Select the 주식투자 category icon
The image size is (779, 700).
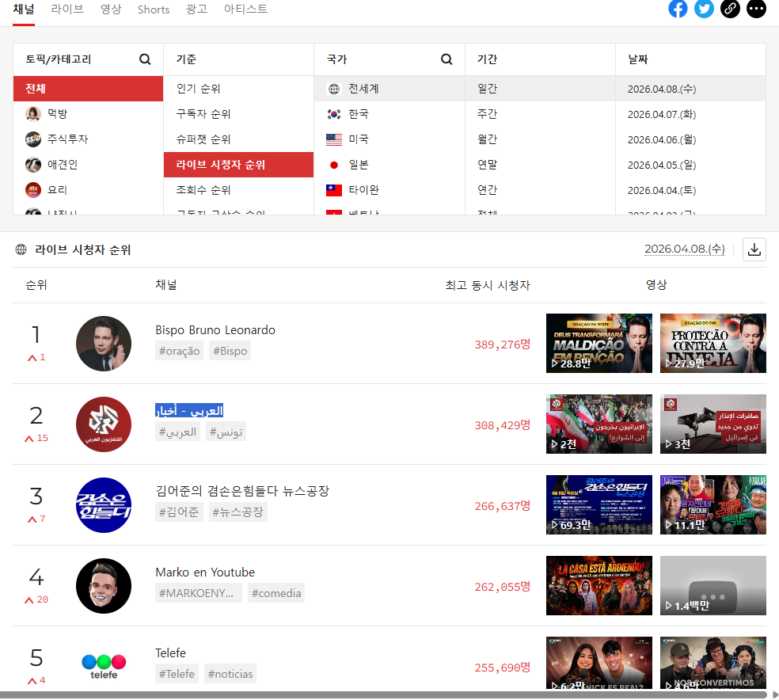tap(33, 139)
